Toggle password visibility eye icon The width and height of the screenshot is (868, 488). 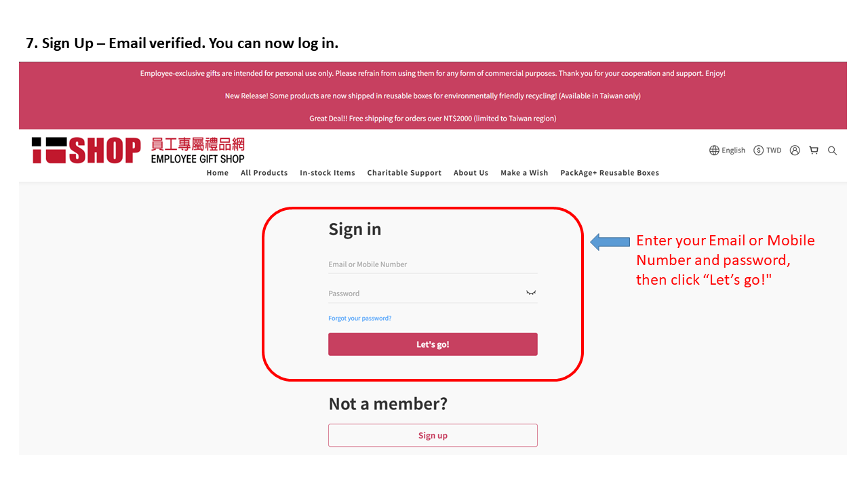coord(531,293)
